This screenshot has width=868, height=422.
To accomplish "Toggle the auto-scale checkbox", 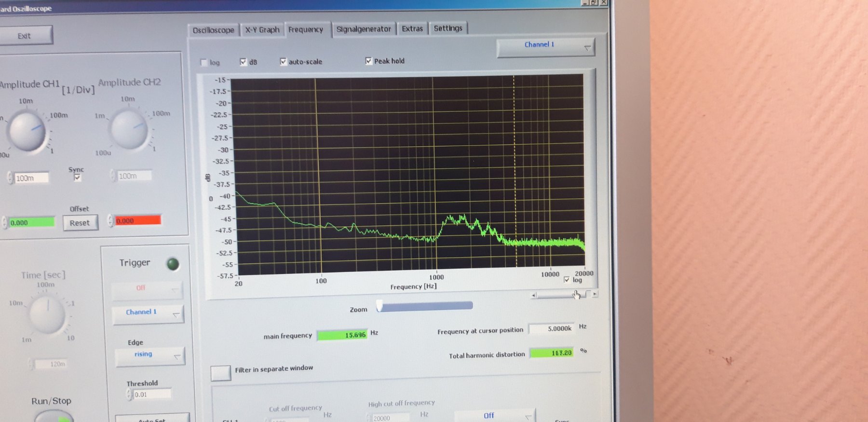I will 283,61.
